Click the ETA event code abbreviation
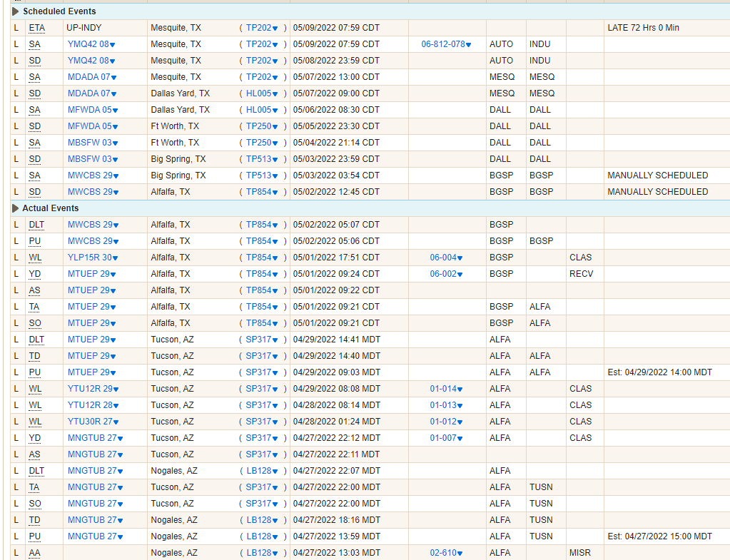 pos(37,28)
